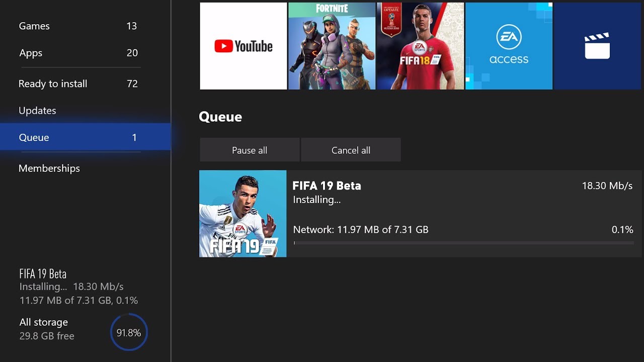Image resolution: width=644 pixels, height=362 pixels.
Task: Select the Queue sidebar item
Action: point(85,137)
